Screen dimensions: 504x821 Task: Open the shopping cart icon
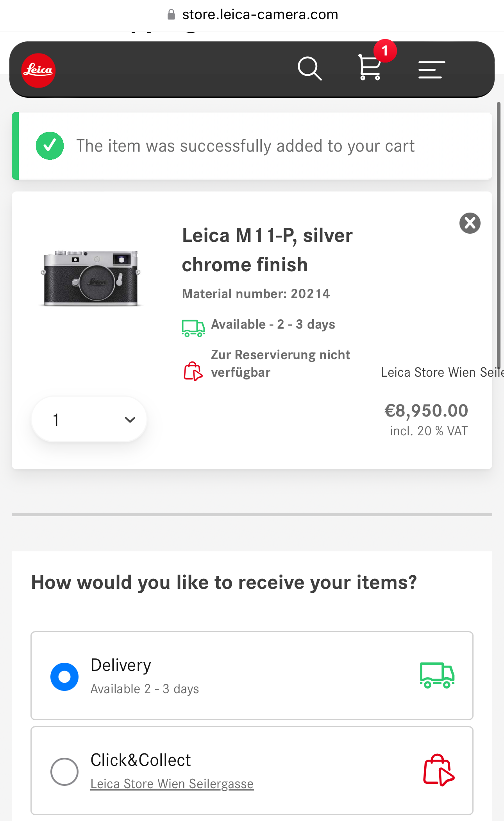370,68
